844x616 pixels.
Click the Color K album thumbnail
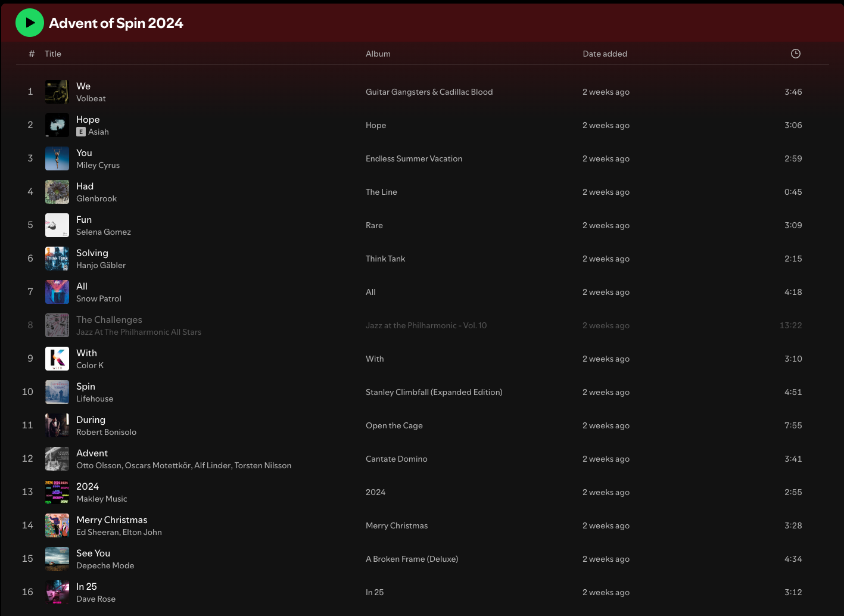pos(57,359)
